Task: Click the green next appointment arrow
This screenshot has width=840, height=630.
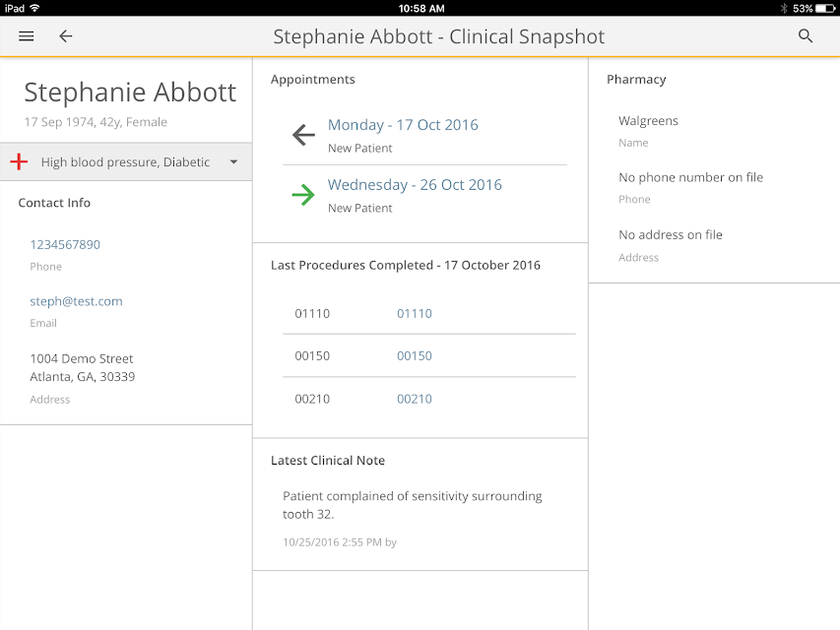Action: tap(303, 195)
